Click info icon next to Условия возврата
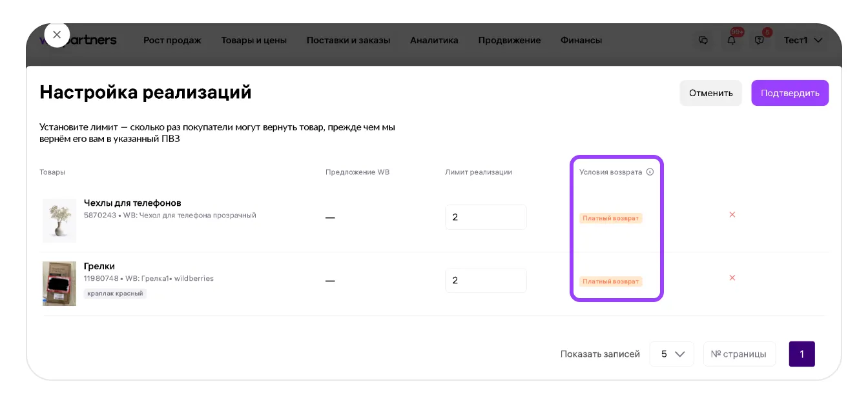Viewport: 868px width, 404px height. tap(650, 172)
